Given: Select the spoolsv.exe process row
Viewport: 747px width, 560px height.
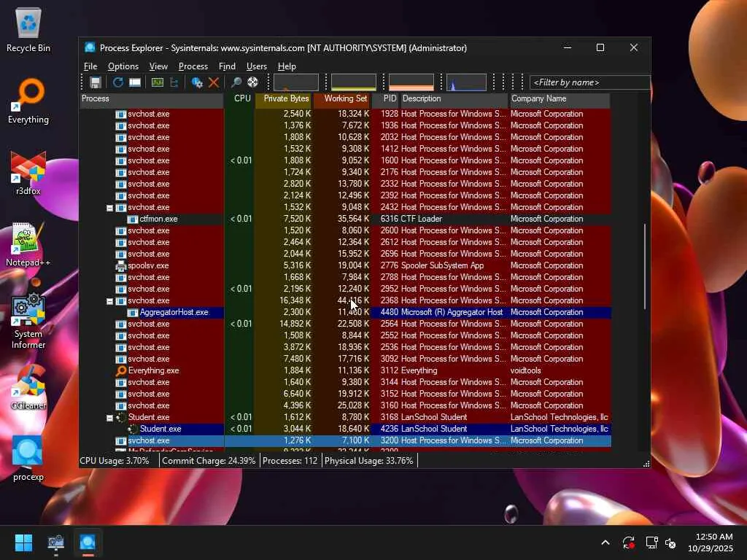Looking at the screenshot, I should (345, 265).
